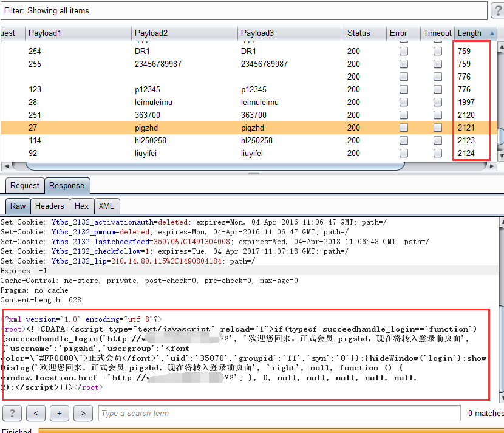Click the attack progress bar at bottom
Viewport: 504px width, 433px height.
click(x=271, y=431)
